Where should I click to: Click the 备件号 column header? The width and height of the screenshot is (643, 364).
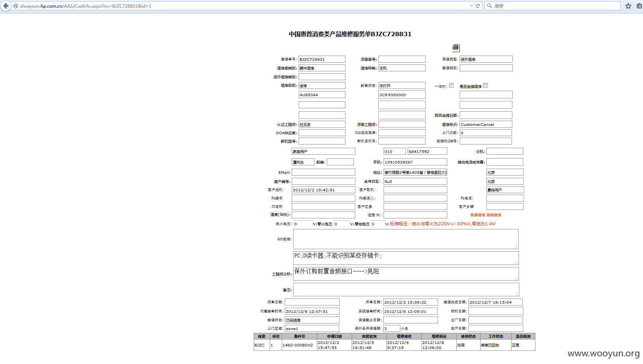coord(299,336)
